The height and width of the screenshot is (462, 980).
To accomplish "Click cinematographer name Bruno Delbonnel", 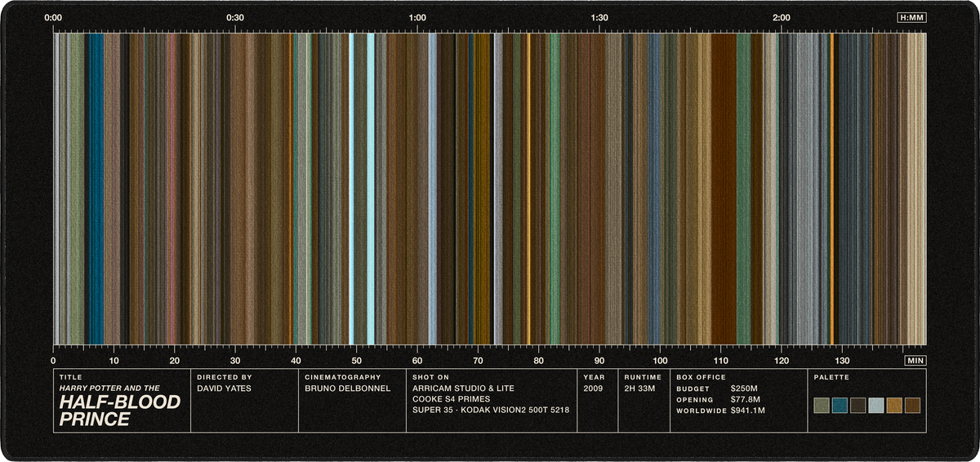I will click(347, 389).
